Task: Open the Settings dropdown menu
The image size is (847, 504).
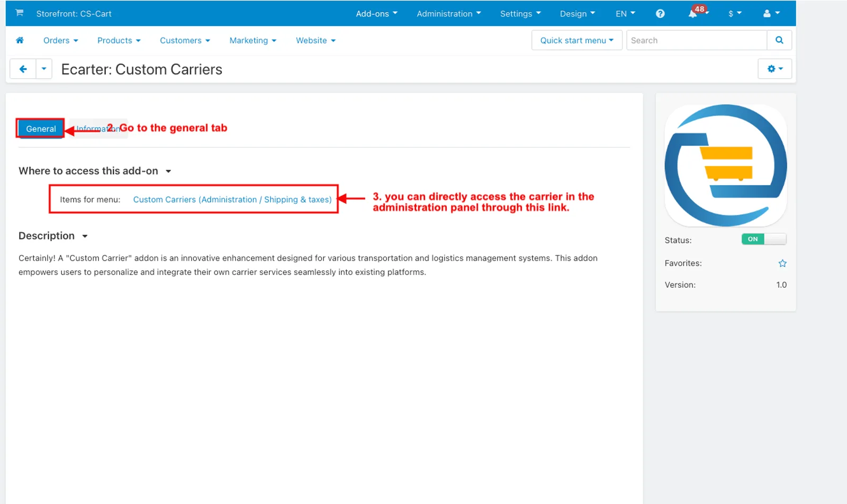Action: click(x=520, y=14)
